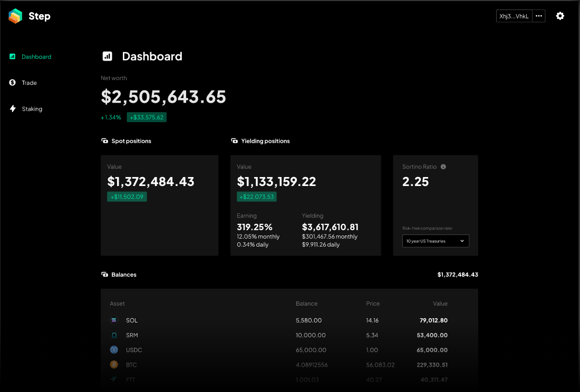Open the settings gear icon
This screenshot has height=392, width=580.
(560, 16)
